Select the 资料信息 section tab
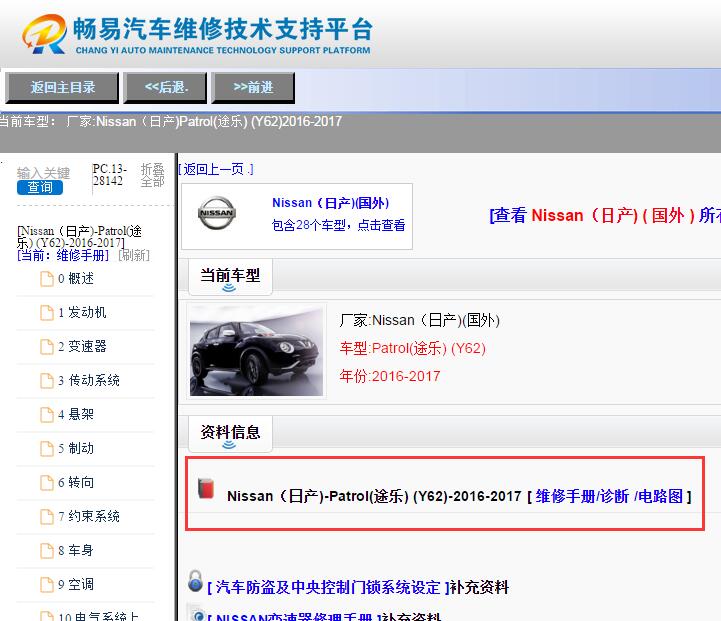Image resolution: width=721 pixels, height=621 pixels. click(230, 434)
